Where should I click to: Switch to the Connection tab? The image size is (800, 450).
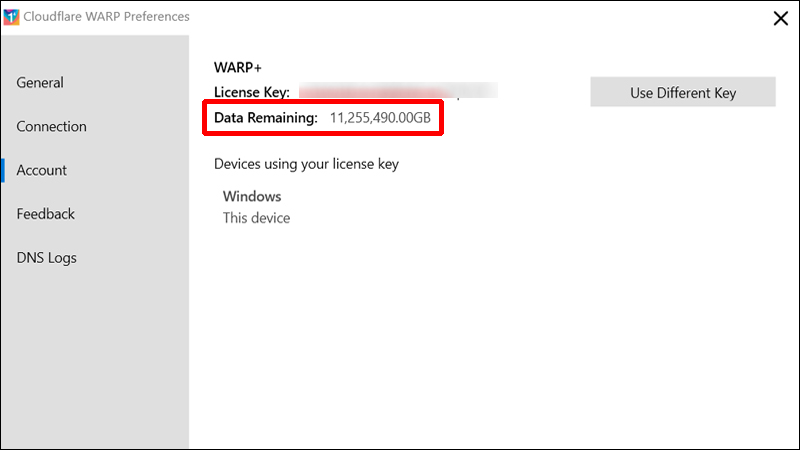click(52, 127)
